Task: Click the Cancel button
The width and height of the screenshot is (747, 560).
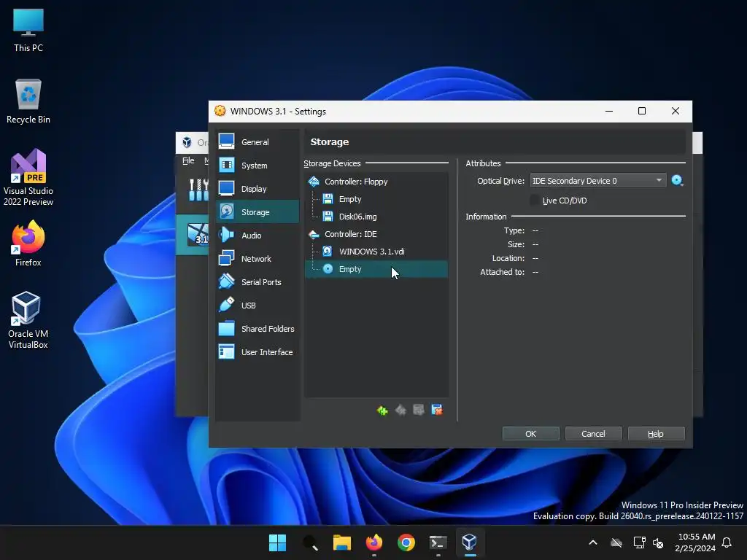Action: tap(593, 434)
